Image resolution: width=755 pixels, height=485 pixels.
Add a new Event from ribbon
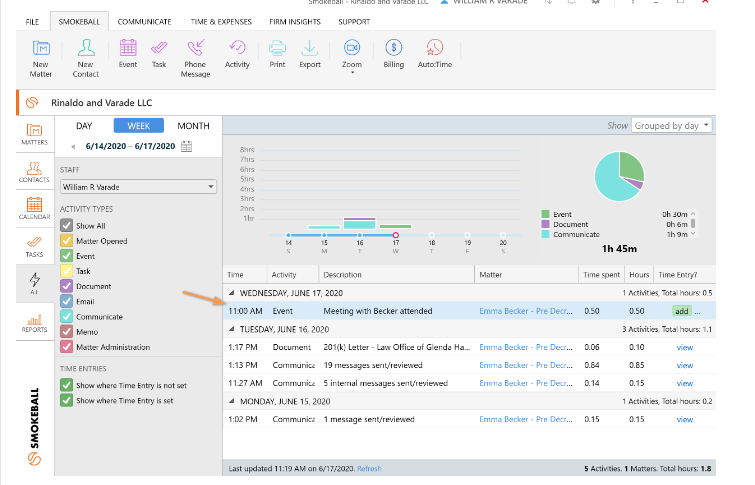128,53
